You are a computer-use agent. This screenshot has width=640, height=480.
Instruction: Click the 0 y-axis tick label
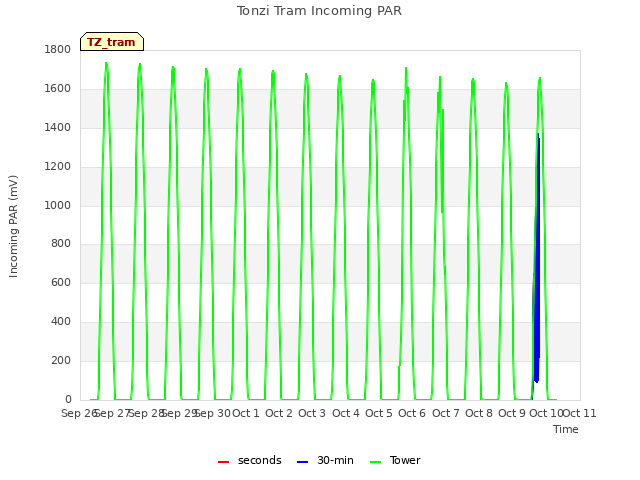pos(68,399)
